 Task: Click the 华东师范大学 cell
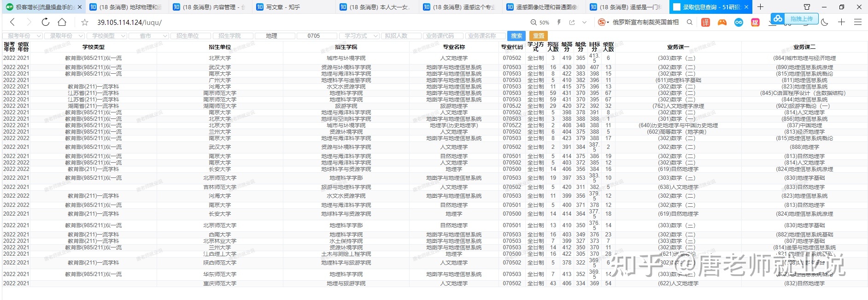pyautogui.click(x=220, y=274)
